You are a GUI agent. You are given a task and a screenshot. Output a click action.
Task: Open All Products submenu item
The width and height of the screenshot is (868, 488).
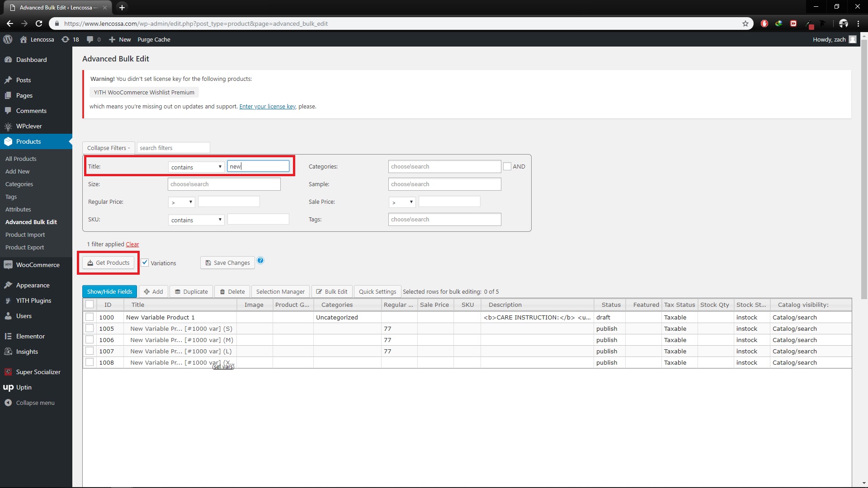(21, 159)
